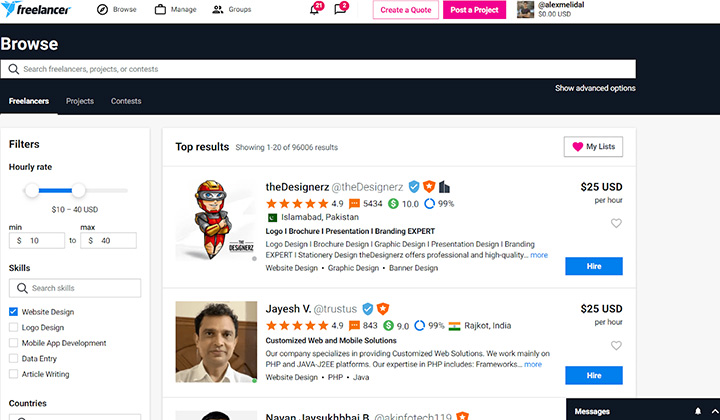This screenshot has height=420, width=720.
Task: Open the messages chat bubble icon
Action: (340, 9)
